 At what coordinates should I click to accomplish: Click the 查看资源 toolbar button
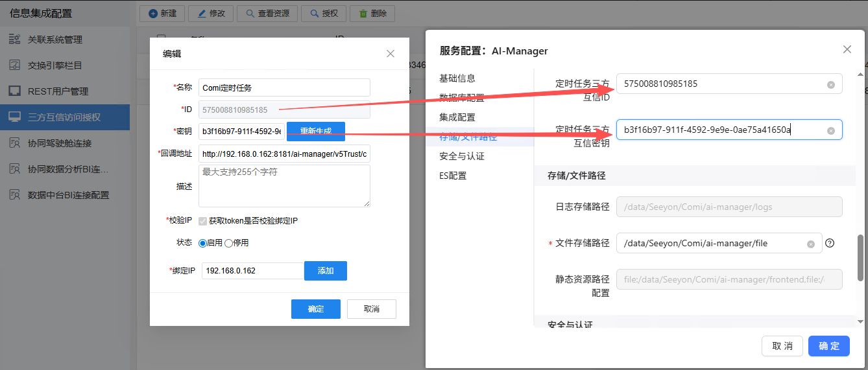pyautogui.click(x=267, y=13)
